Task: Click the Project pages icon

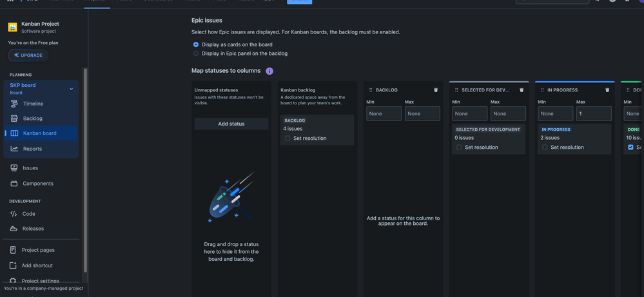Action: coord(13,250)
